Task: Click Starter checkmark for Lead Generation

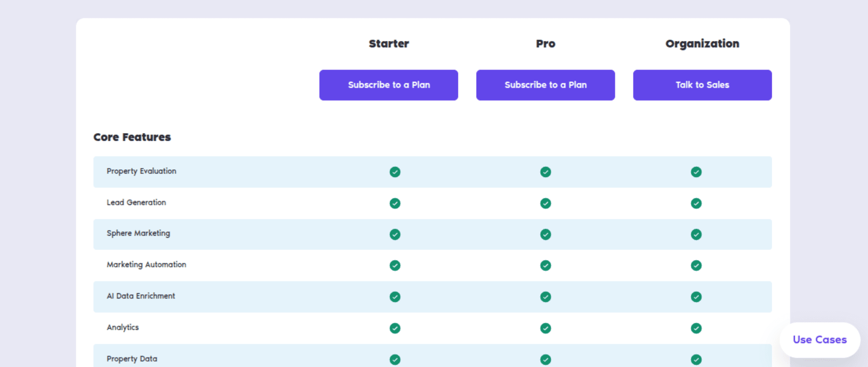Action: point(395,203)
